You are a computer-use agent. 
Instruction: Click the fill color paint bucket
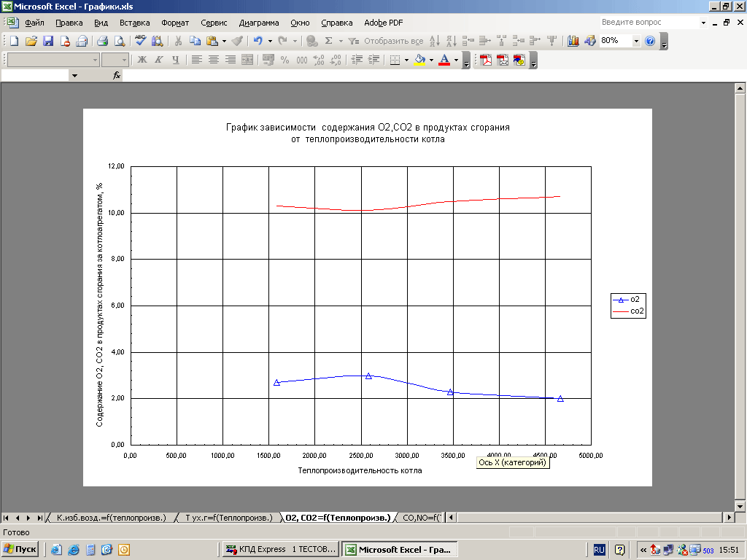419,60
